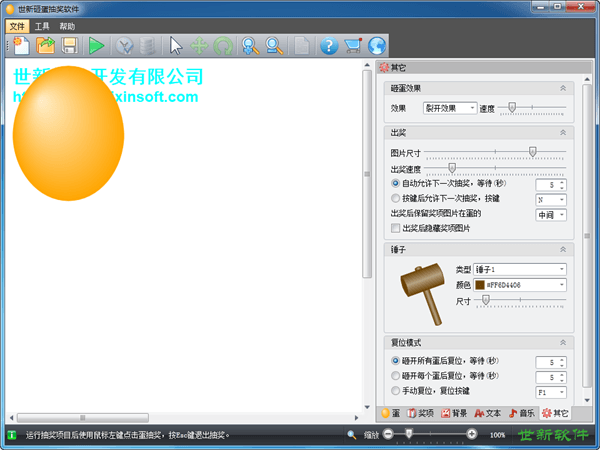The width and height of the screenshot is (600, 450).
Task: Open the 文件 menu
Action: tap(17, 25)
